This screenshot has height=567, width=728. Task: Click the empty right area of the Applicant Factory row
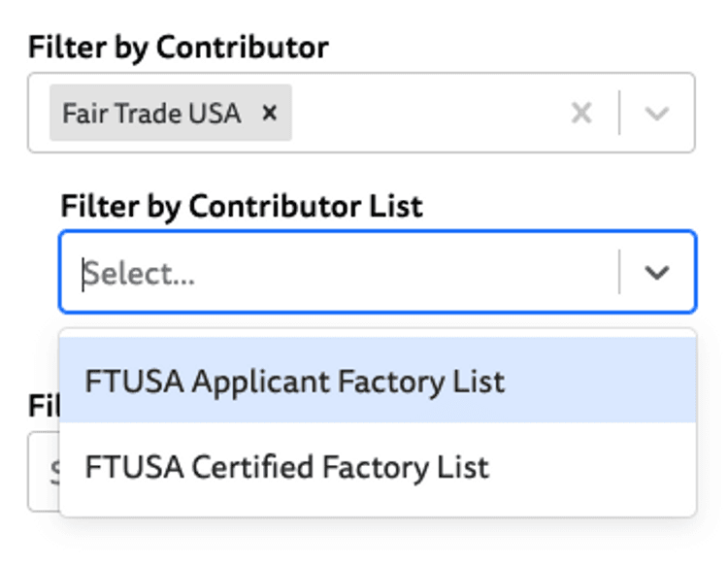(x=601, y=381)
